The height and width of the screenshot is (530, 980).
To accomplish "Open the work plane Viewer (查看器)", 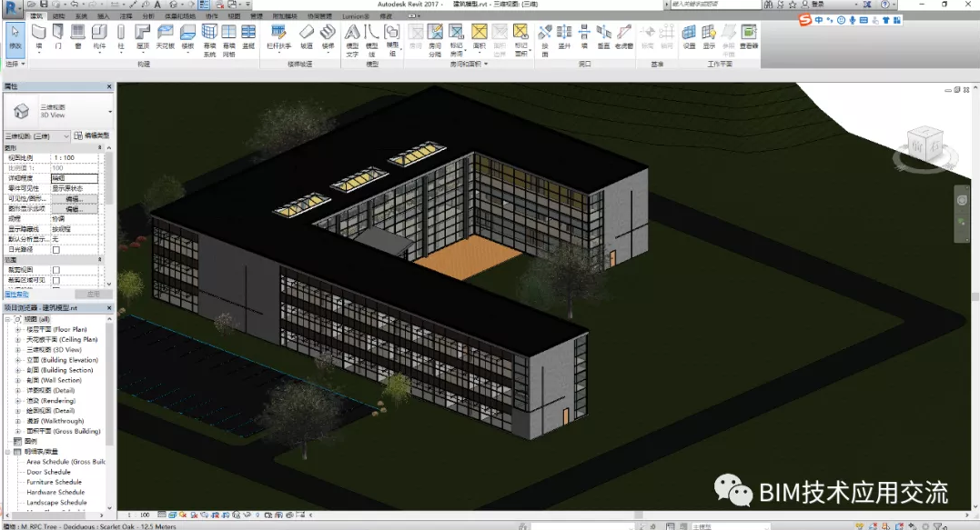I will pyautogui.click(x=749, y=37).
